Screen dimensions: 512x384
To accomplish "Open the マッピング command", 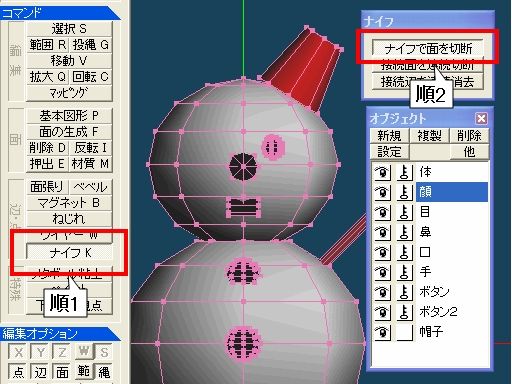I will coord(69,93).
